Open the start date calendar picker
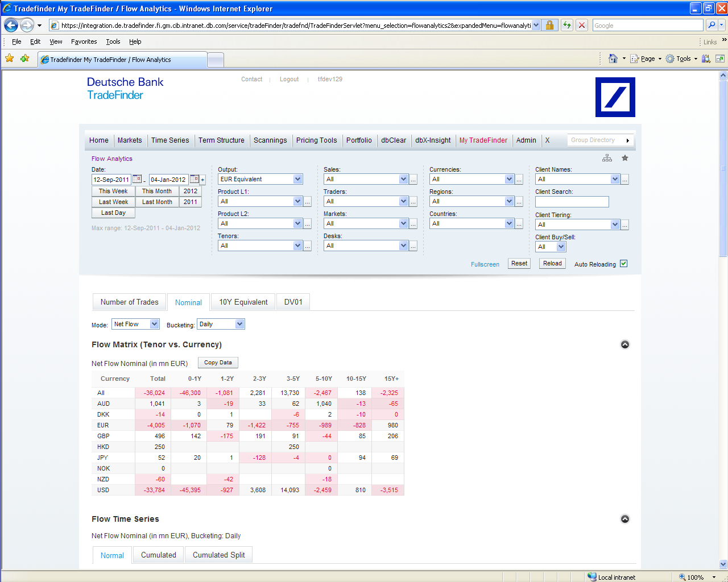Image resolution: width=728 pixels, height=582 pixels. coord(137,179)
